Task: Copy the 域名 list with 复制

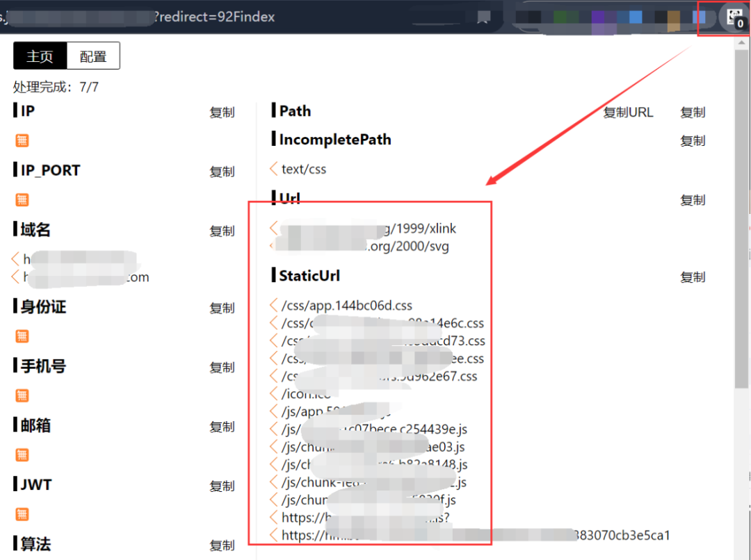Action: tap(223, 231)
